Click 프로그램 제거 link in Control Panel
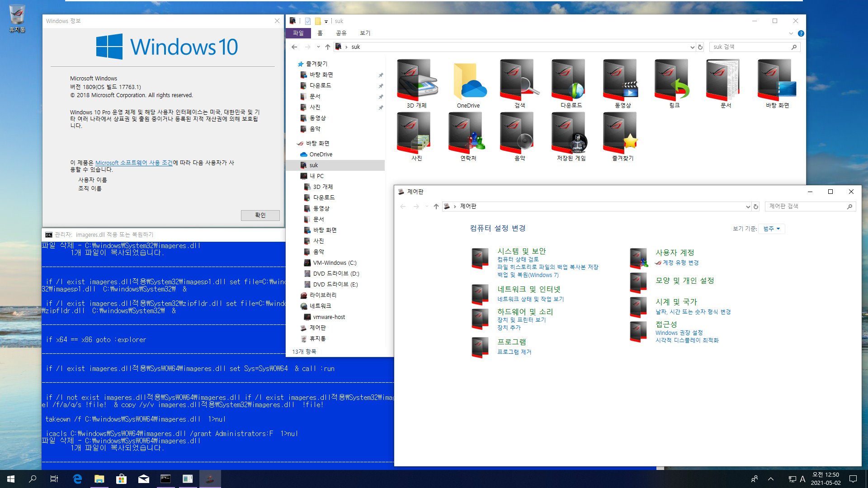868x488 pixels. pyautogui.click(x=514, y=352)
